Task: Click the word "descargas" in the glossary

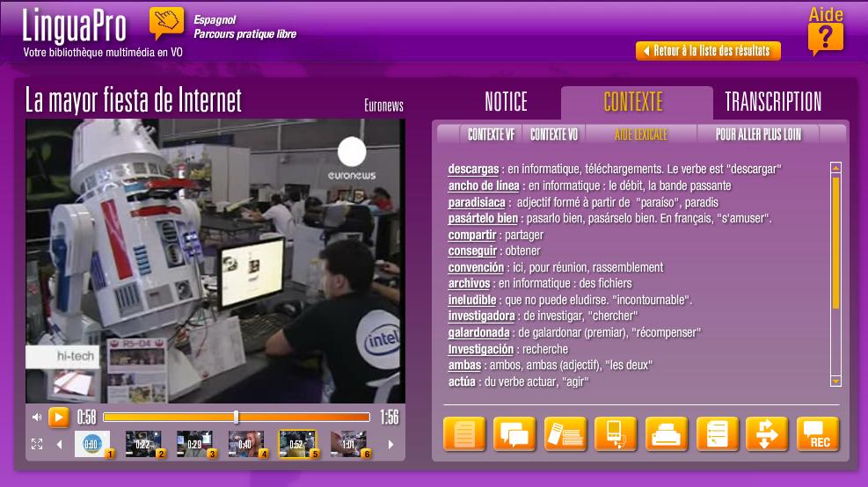Action: coord(473,170)
